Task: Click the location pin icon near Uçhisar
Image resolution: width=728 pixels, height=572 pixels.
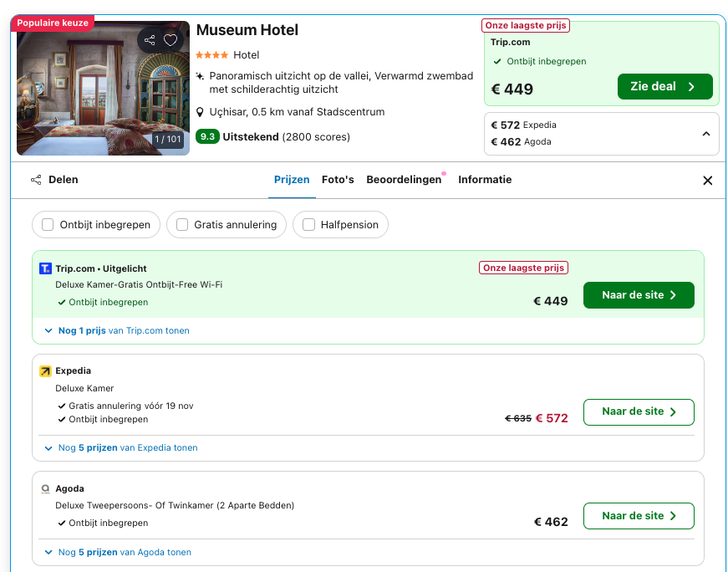Action: (x=199, y=110)
